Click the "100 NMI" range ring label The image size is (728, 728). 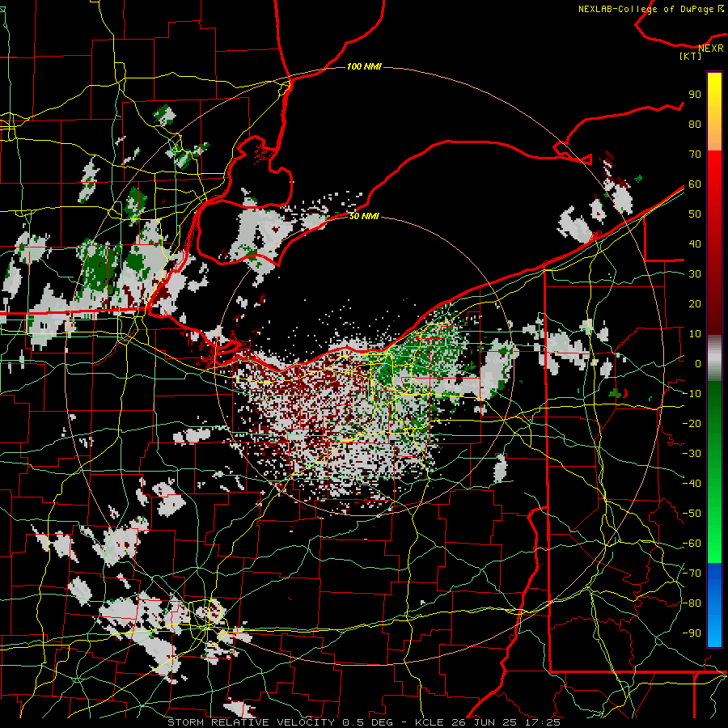point(364,67)
